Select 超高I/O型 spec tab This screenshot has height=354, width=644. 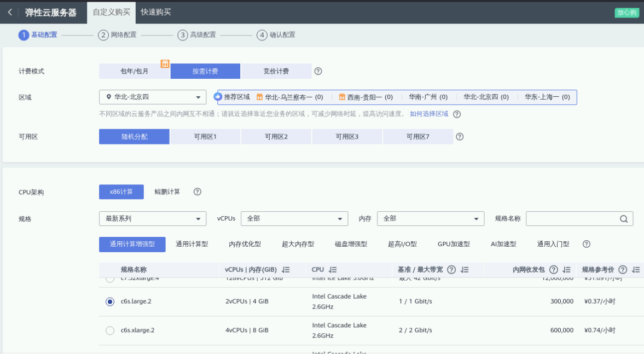tap(402, 244)
